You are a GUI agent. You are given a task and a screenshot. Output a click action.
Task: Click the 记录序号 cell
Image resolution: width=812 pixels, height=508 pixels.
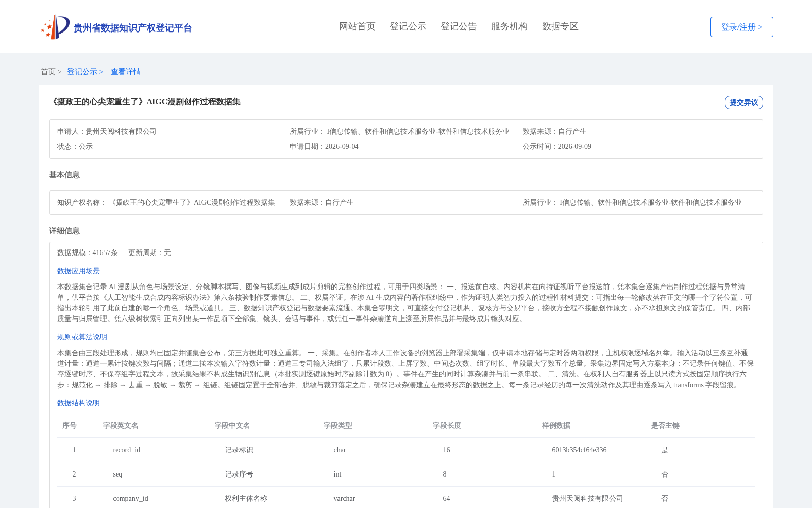pos(239,474)
